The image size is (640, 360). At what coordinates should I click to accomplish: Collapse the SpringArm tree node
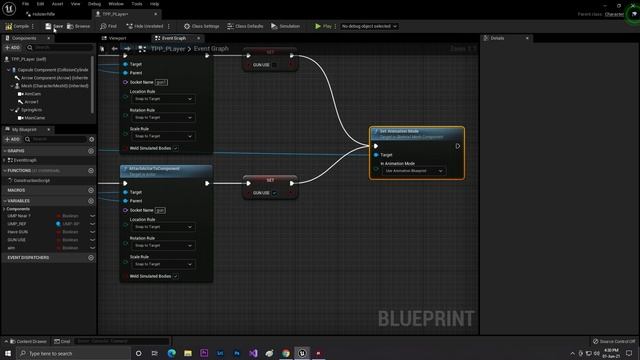click(11, 110)
